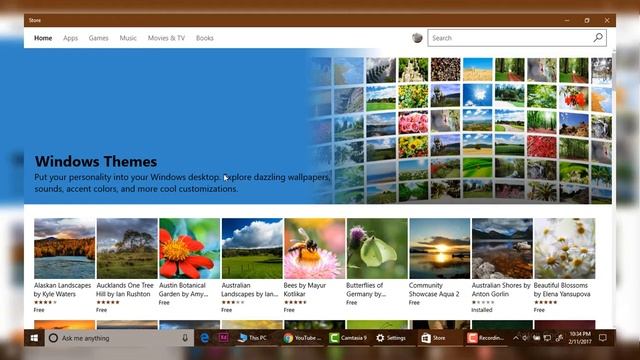The width and height of the screenshot is (640, 360).
Task: Open the Windows Themes banner heading
Action: [96, 162]
